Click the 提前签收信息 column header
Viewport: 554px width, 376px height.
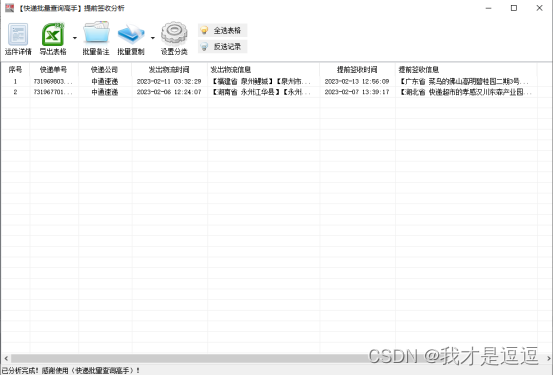pos(466,70)
